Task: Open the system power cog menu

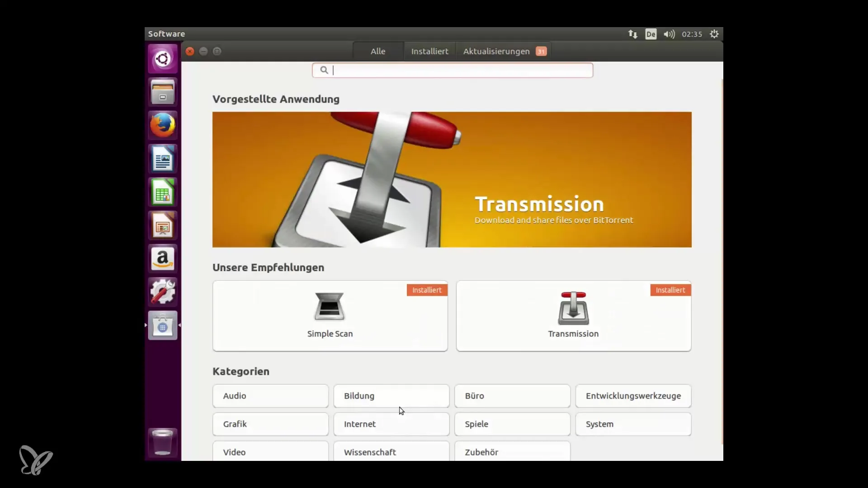Action: coord(714,34)
